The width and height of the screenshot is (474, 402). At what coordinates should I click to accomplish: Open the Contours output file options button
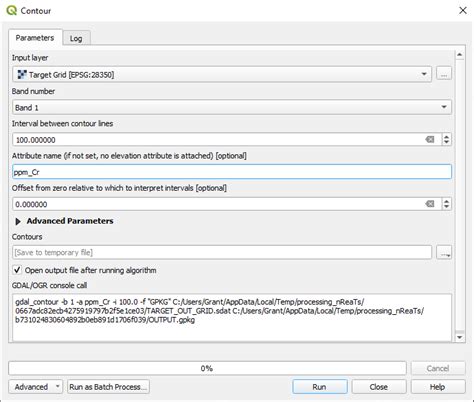pos(444,253)
